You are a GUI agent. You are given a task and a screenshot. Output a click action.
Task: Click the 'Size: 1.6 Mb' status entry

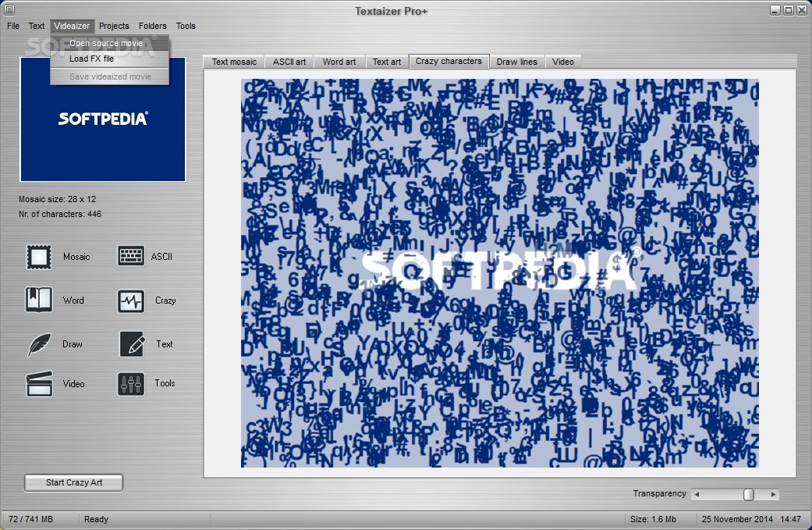(653, 519)
